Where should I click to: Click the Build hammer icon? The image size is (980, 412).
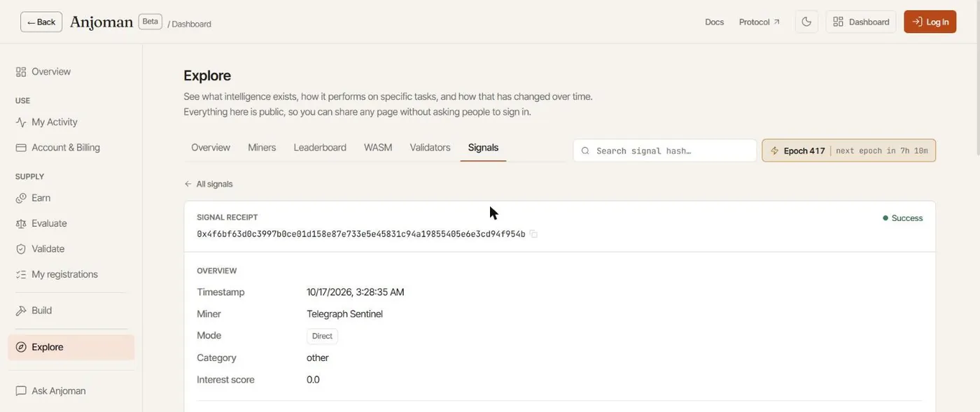click(21, 311)
